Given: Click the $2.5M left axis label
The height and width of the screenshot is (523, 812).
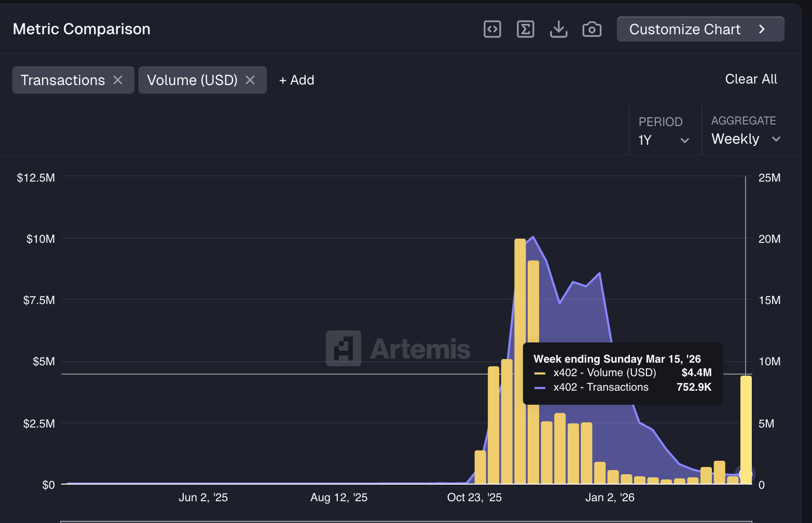Looking at the screenshot, I should (39, 423).
